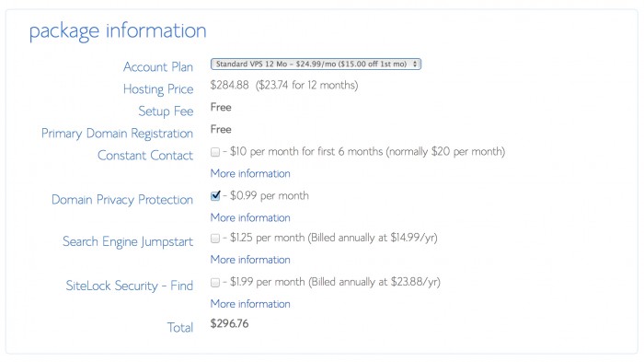Open More information under SiteLock Security
Image resolution: width=644 pixels, height=362 pixels.
pyautogui.click(x=250, y=304)
